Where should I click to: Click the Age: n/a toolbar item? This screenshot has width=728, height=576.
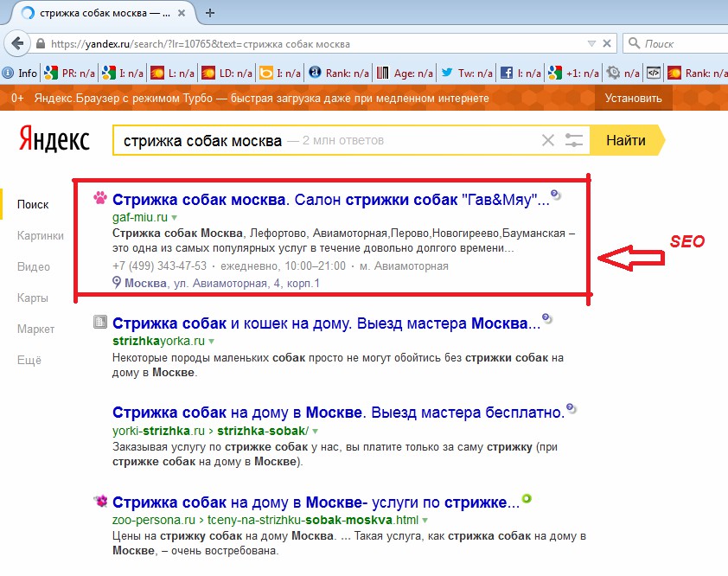pos(405,73)
